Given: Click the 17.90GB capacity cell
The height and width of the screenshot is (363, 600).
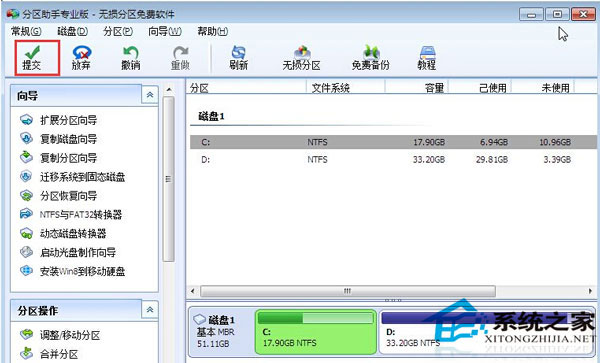Looking at the screenshot, I should (x=429, y=142).
